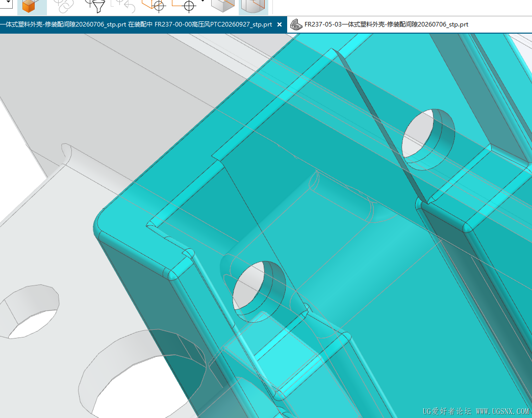Close the FR237-00-00高压风PTC20260927_stp.prt tab
This screenshot has height=418, width=532.
click(x=280, y=24)
